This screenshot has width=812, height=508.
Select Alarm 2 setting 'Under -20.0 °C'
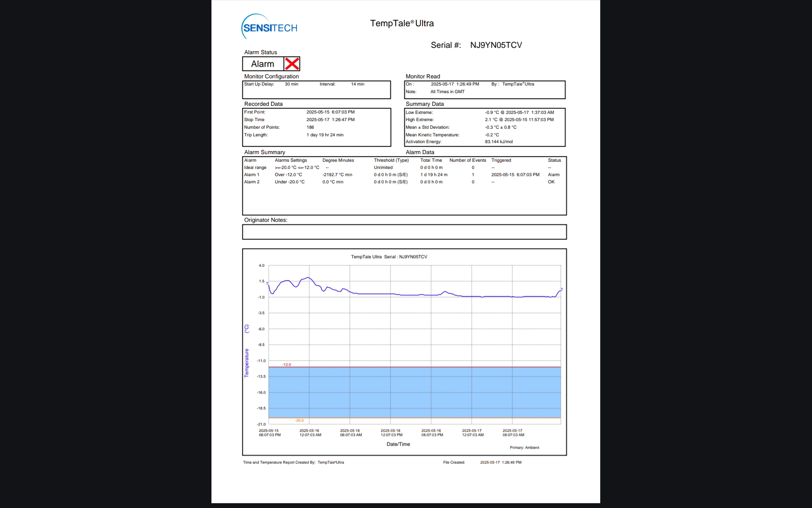[x=290, y=182]
